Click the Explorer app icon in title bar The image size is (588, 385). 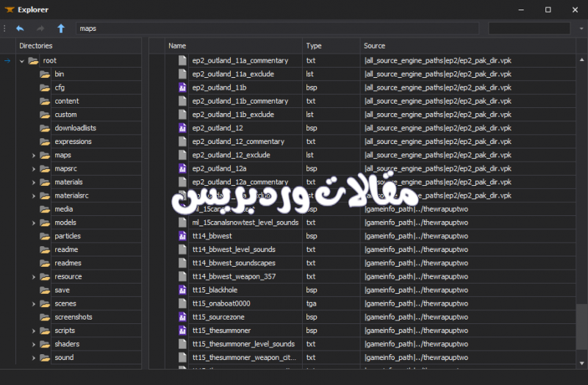(10, 10)
